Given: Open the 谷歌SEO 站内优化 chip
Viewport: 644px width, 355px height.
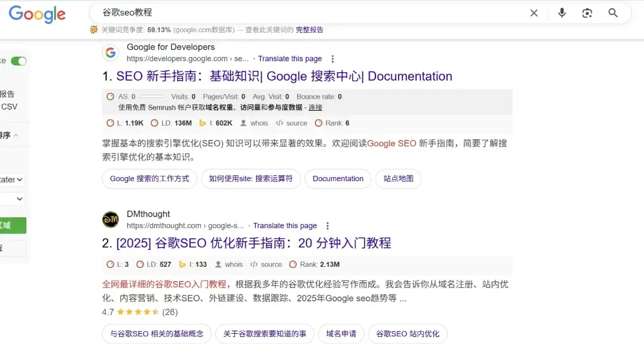Looking at the screenshot, I should click(x=408, y=334).
